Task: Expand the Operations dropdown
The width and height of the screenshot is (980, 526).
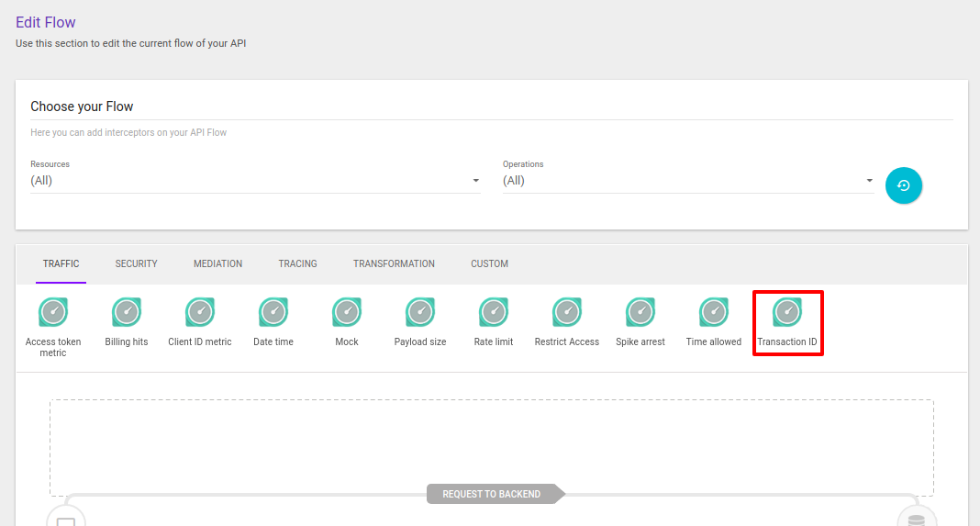Action: [x=688, y=181]
